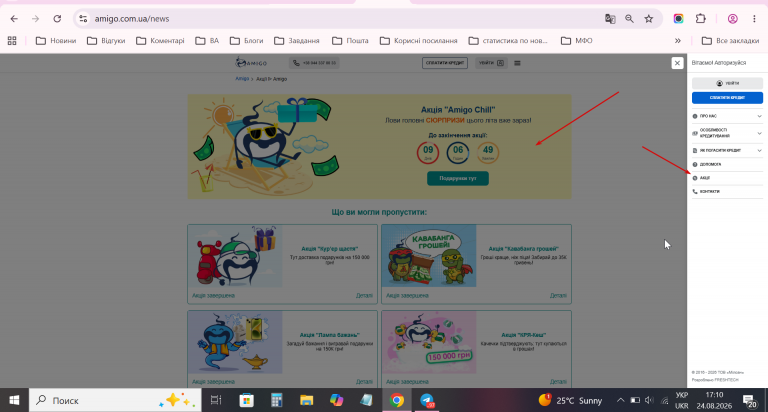Open the 'Акції' menu item in side panel
Image resolution: width=768 pixels, height=412 pixels.
coord(727,178)
